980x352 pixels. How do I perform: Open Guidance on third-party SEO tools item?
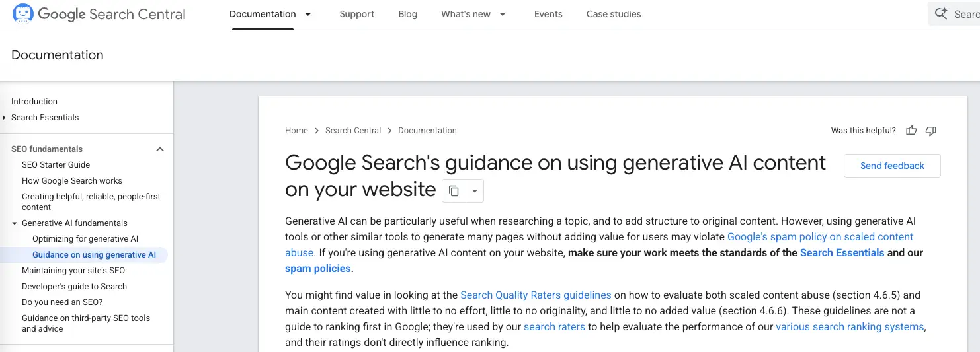tap(86, 324)
